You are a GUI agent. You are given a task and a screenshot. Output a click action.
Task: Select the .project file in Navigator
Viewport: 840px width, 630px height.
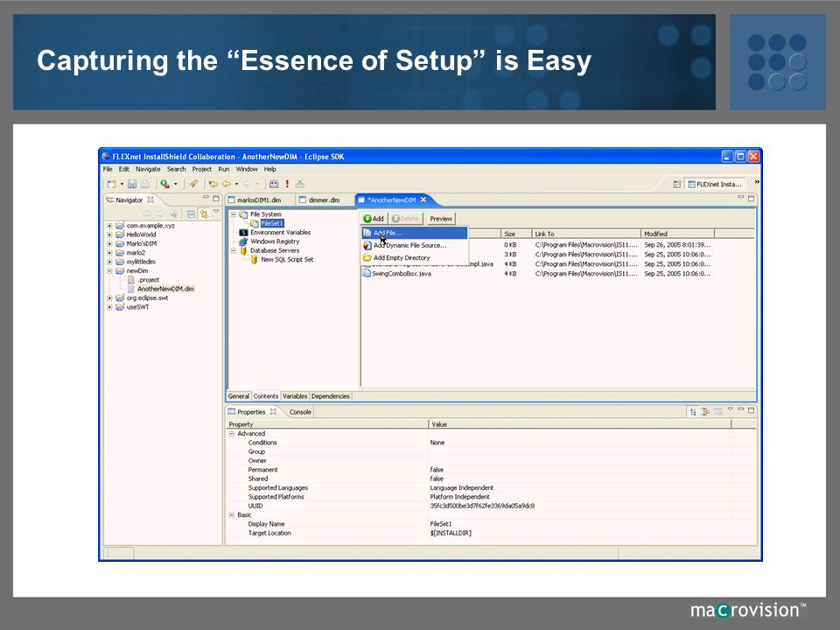[143, 280]
